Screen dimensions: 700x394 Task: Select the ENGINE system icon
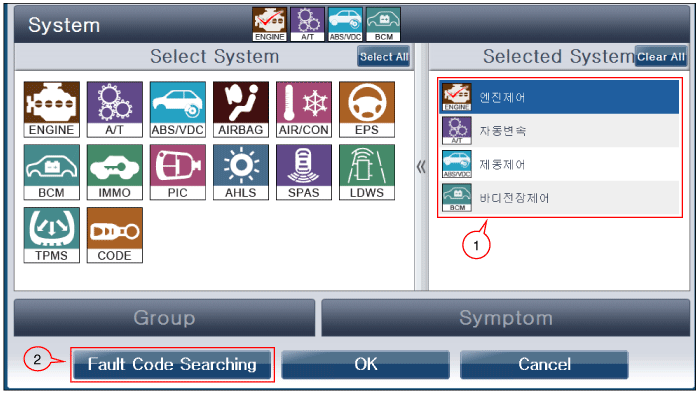click(52, 109)
